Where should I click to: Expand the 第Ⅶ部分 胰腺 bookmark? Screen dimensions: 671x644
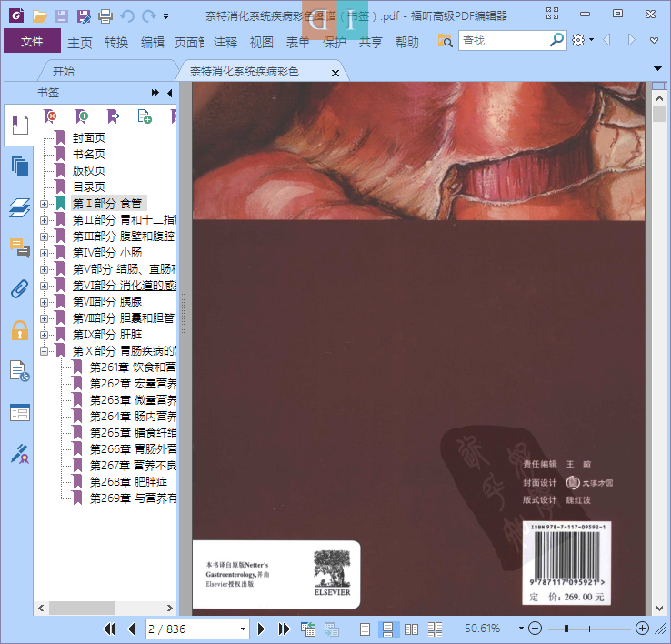44,302
